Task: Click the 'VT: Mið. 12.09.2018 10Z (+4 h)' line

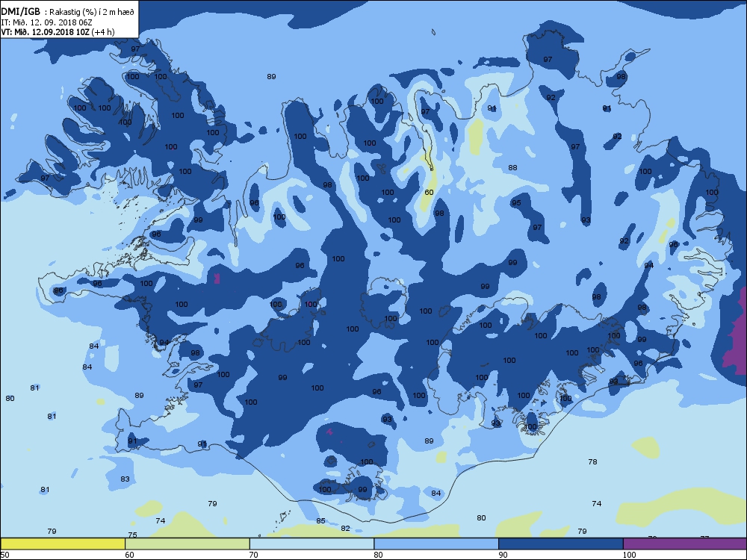Action: tap(58, 32)
